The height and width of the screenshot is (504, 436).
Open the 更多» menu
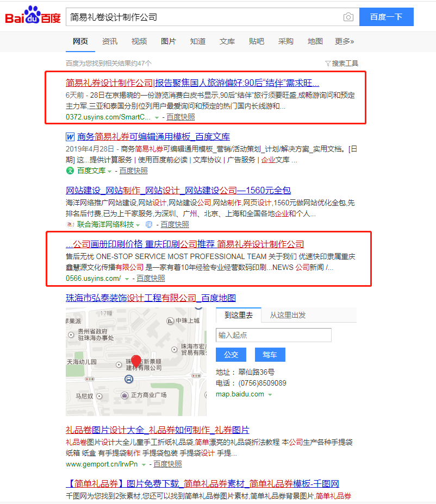(x=344, y=41)
